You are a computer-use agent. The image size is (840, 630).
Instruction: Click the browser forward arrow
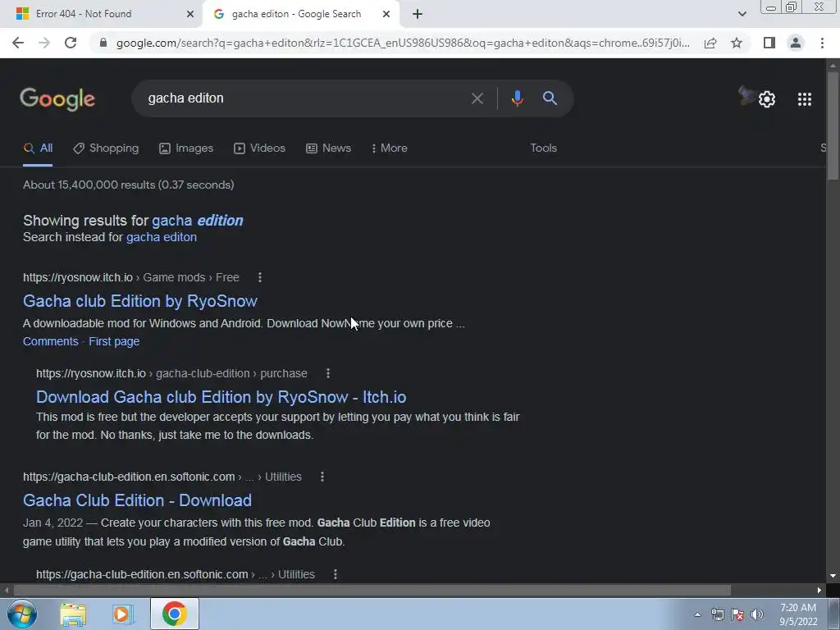pyautogui.click(x=44, y=43)
